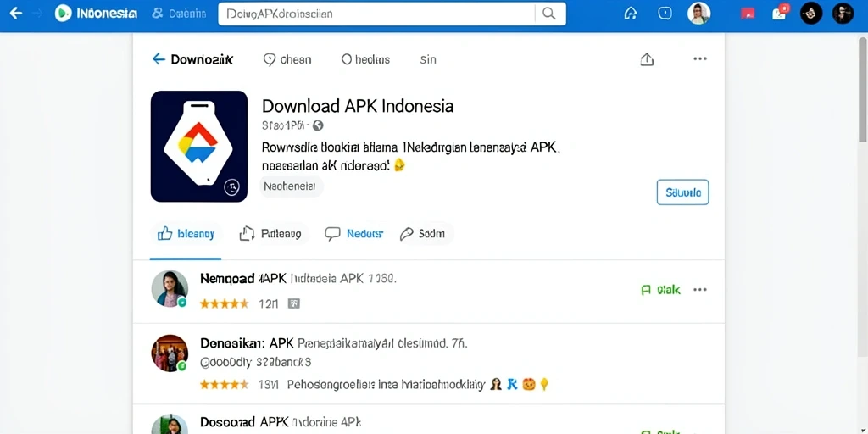Viewport: 868px width, 434px height.
Task: Select the 'cheen' tab with pin icon
Action: pos(287,59)
